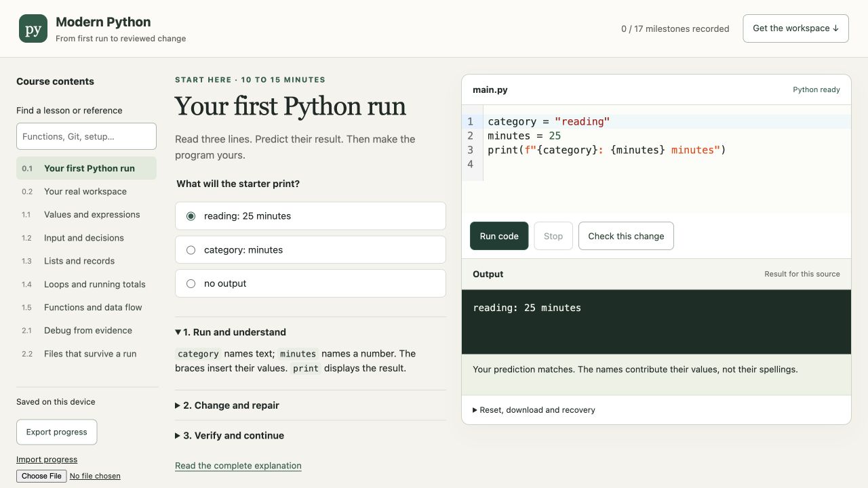Click the 'From first run to reviewed change' tagline

click(121, 39)
